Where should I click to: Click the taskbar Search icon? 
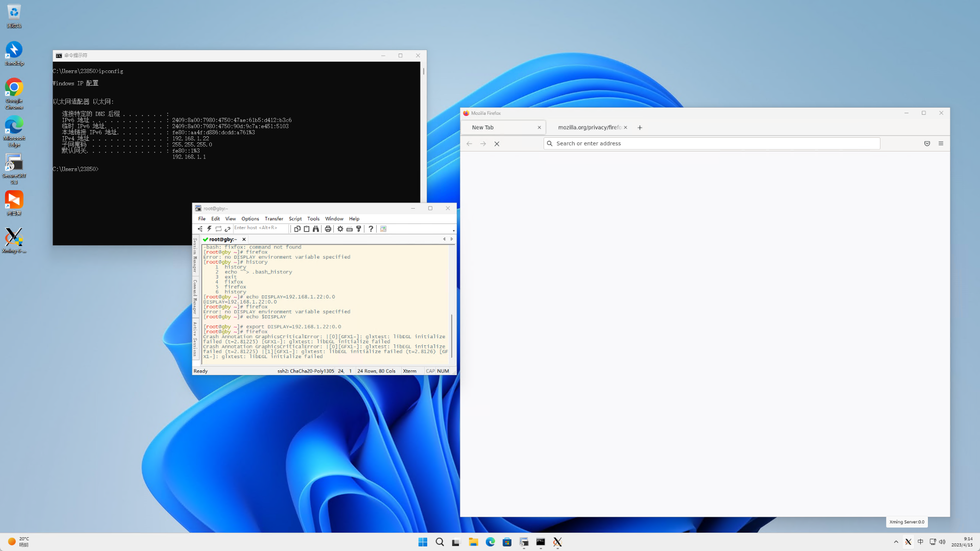(439, 542)
